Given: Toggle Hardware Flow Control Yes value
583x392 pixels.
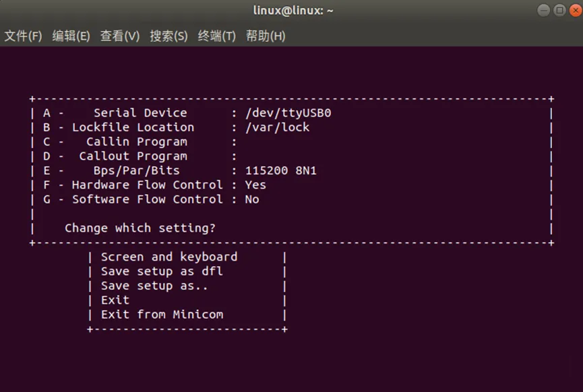Looking at the screenshot, I should [255, 185].
